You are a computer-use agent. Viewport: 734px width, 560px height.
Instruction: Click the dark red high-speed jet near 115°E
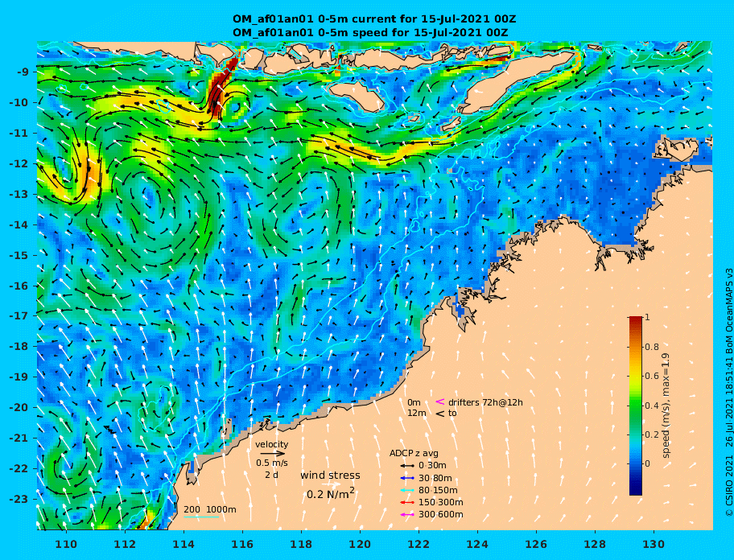pyautogui.click(x=220, y=89)
